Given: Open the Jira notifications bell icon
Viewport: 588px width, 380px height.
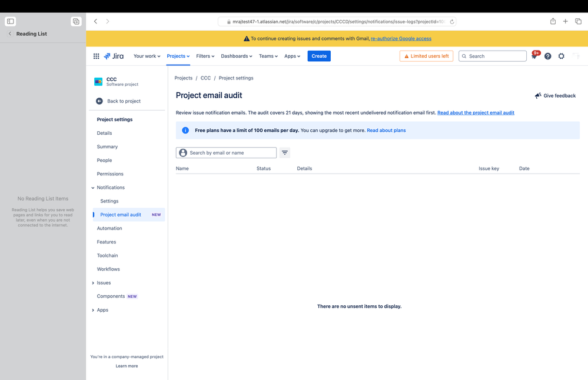Looking at the screenshot, I should (x=534, y=56).
